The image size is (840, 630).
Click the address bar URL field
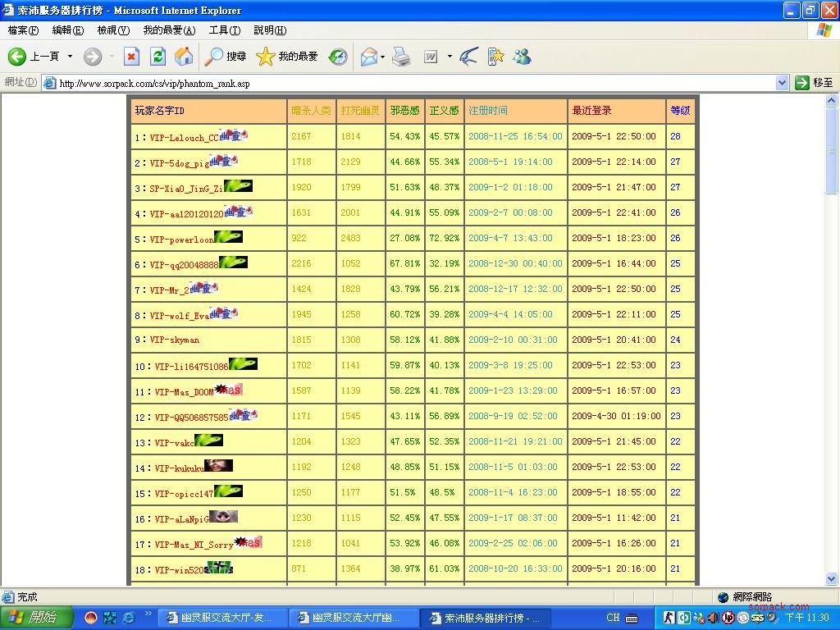410,83
